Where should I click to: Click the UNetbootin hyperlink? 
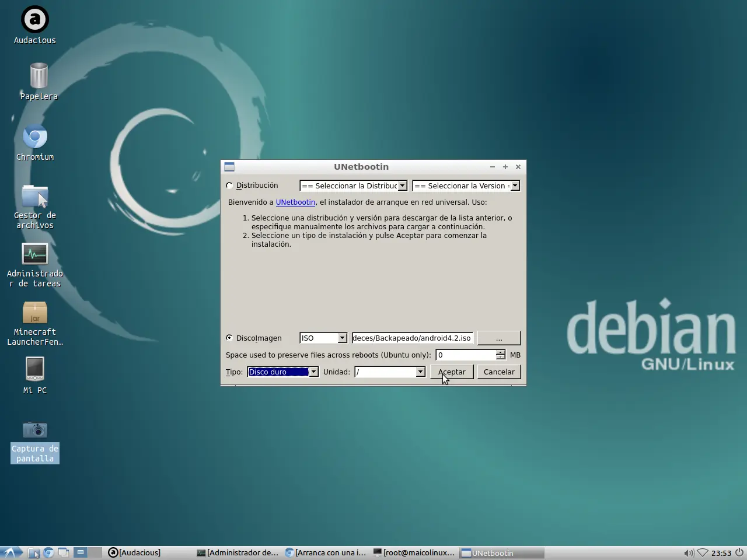click(295, 202)
